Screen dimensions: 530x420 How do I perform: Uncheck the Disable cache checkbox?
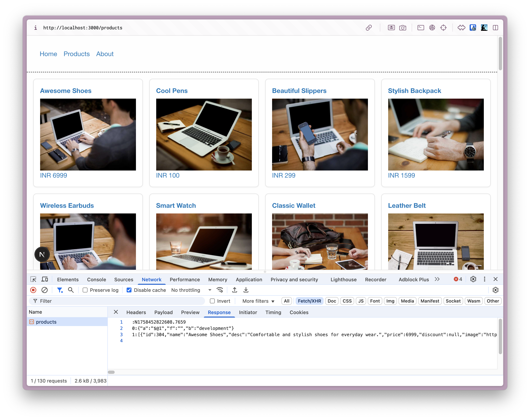coord(129,290)
